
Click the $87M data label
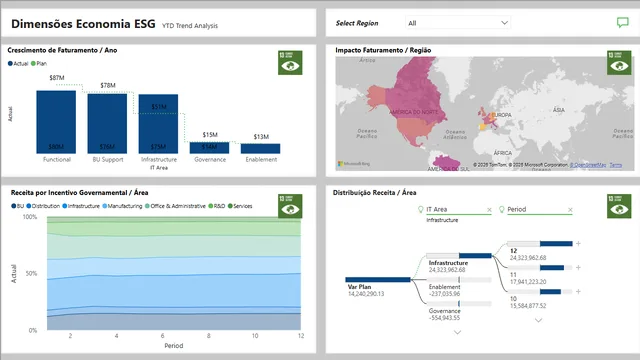tap(57, 78)
